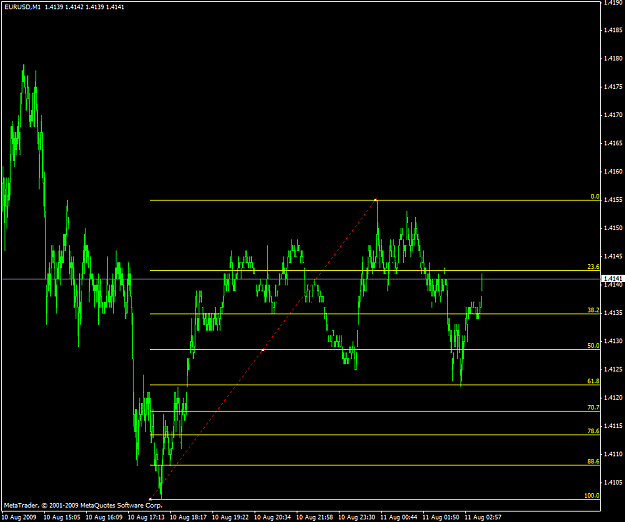Click the 1.4175 price axis label
Viewport: 625px width, 522px height.
tap(613, 86)
